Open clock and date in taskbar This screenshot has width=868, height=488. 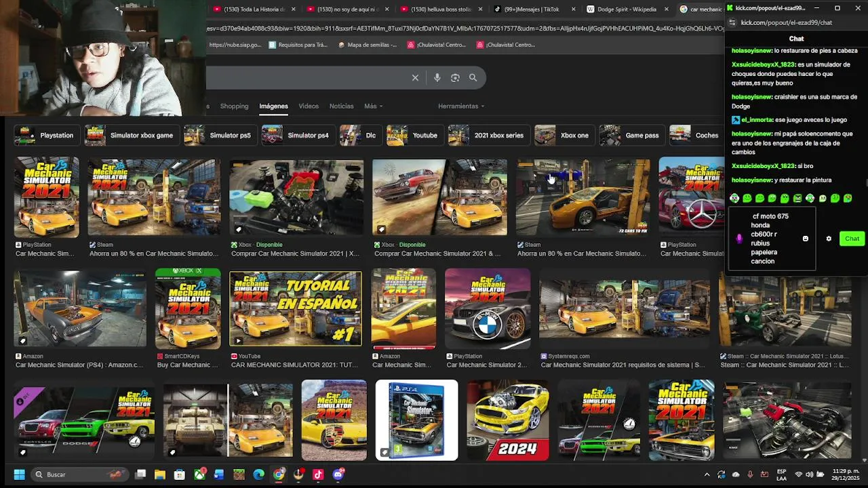click(847, 474)
